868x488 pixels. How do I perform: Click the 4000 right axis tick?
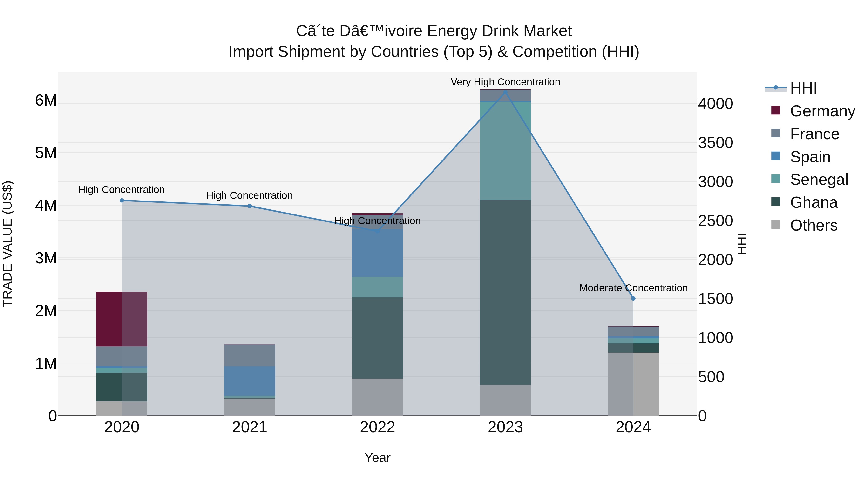715,103
